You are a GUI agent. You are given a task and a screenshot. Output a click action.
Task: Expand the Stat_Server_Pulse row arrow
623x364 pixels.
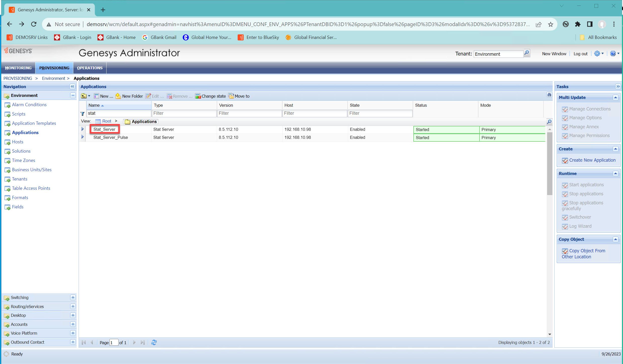click(82, 137)
